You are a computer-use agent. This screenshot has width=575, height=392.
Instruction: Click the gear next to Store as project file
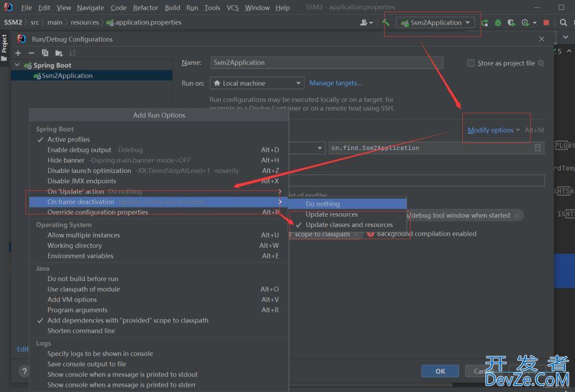[x=540, y=63]
